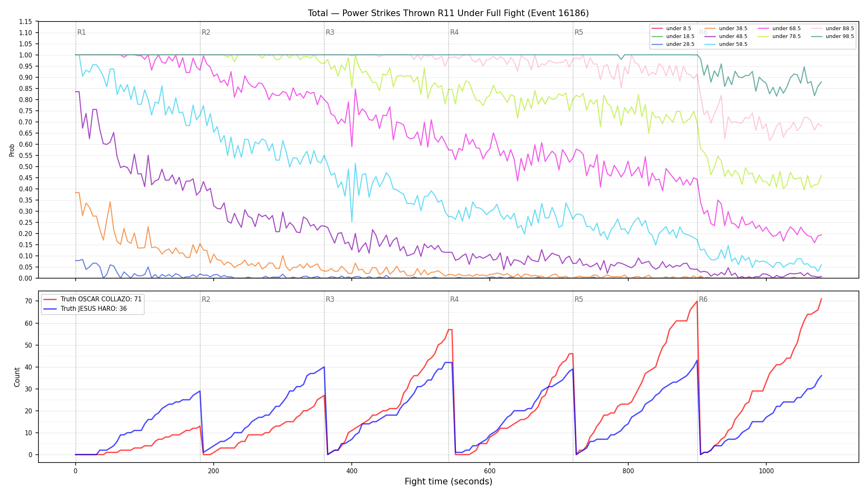Click the 1.00 tick on the Prob axis
Viewport: 868px width, 496px height.
coord(25,55)
